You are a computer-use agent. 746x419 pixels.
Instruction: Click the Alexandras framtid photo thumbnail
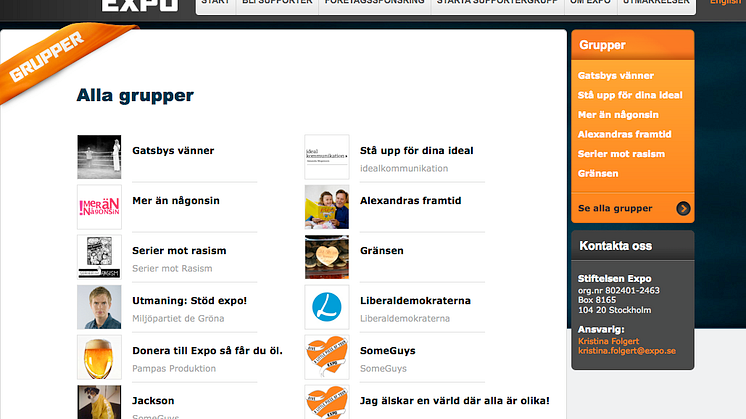tap(327, 207)
